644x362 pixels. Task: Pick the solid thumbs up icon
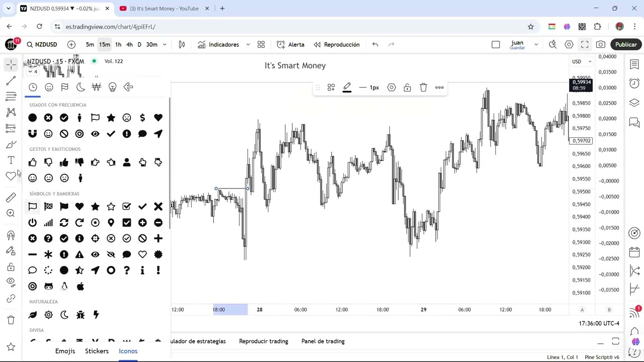[64, 162]
